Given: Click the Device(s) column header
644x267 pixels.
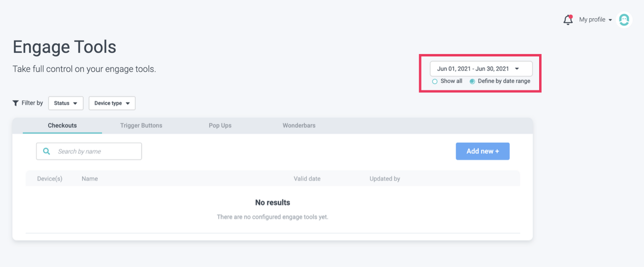Looking at the screenshot, I should pyautogui.click(x=50, y=179).
